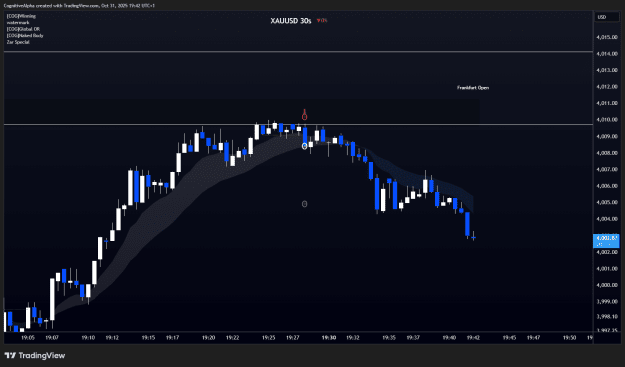Click the horizontal line at the 4,014.00 level
Image resolution: width=625 pixels, height=367 pixels.
point(298,52)
